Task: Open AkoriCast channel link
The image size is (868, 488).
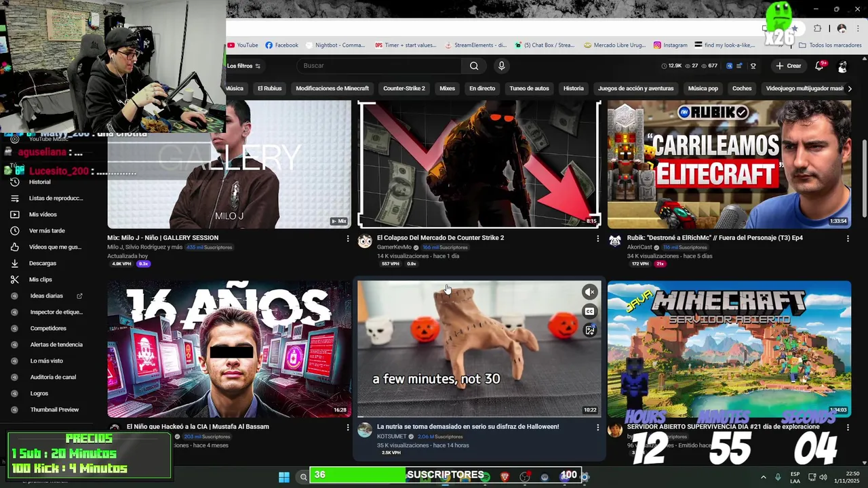Action: pyautogui.click(x=639, y=247)
